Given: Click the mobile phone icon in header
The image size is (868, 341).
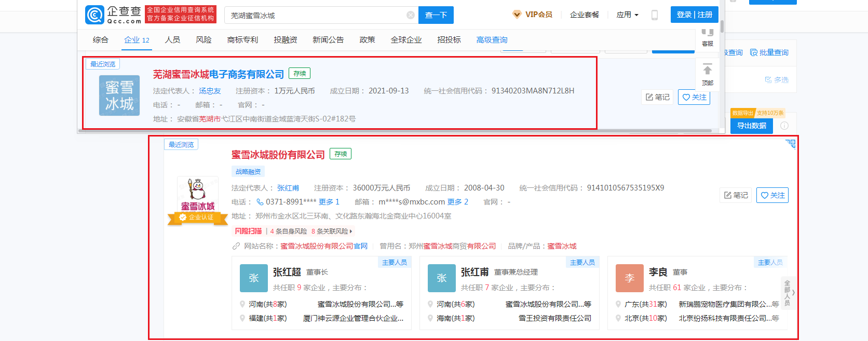Looking at the screenshot, I should click(655, 15).
